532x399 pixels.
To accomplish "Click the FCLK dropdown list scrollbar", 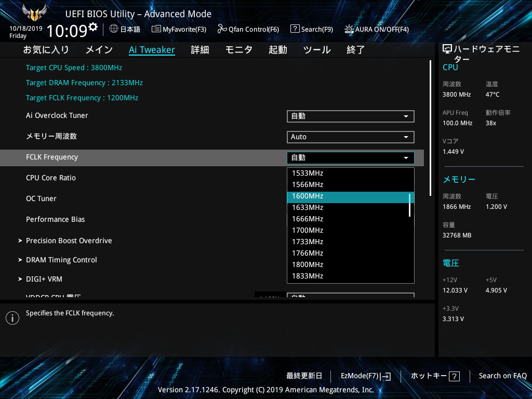I will pyautogui.click(x=410, y=205).
